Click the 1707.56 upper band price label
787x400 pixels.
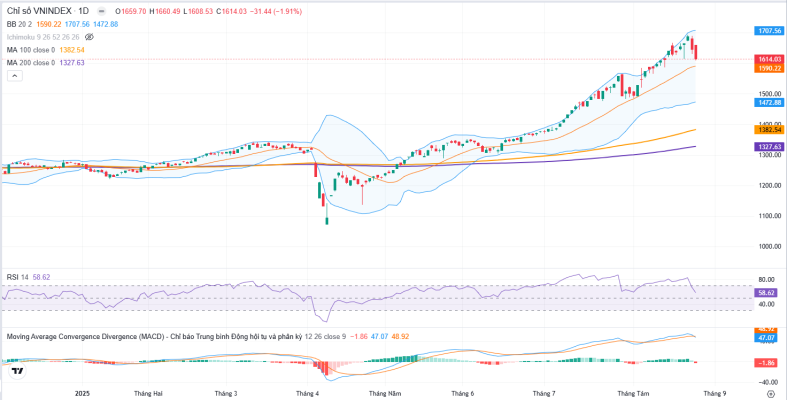click(770, 31)
